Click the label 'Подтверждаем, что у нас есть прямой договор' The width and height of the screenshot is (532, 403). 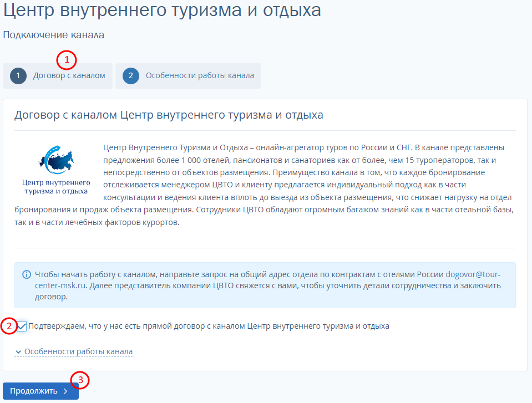(x=209, y=326)
